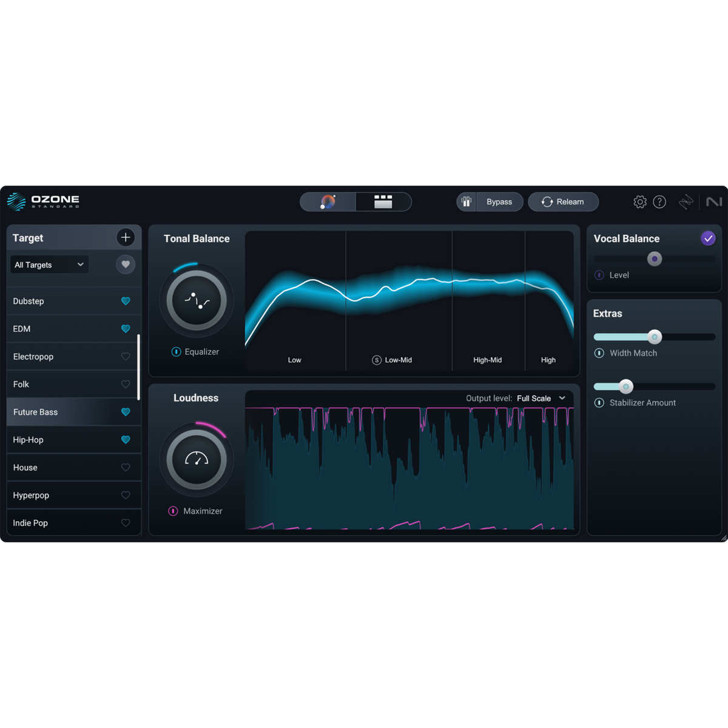728x728 pixels.
Task: Click the Stabilizer Amount slider
Action: pos(655,386)
